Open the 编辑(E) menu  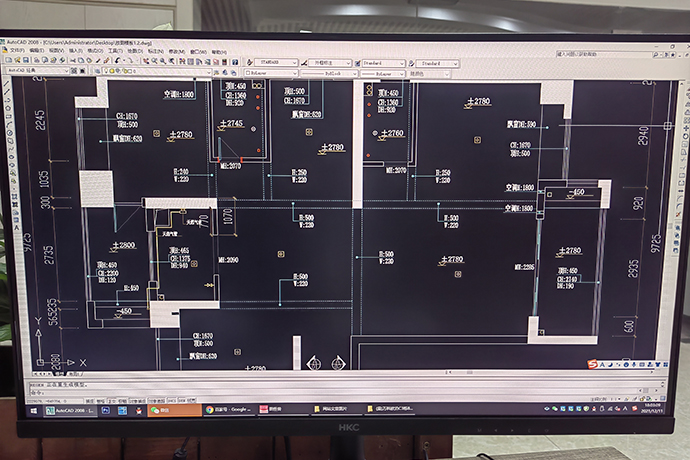coord(37,51)
